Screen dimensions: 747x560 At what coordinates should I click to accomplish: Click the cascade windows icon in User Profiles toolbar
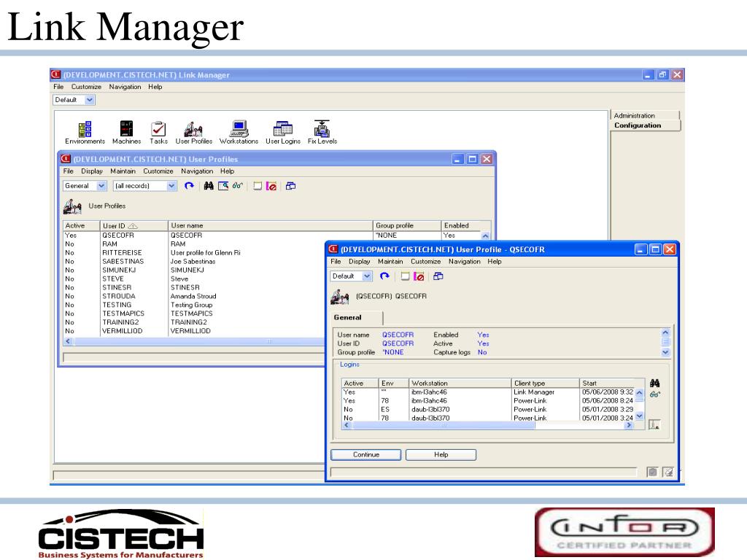point(290,186)
